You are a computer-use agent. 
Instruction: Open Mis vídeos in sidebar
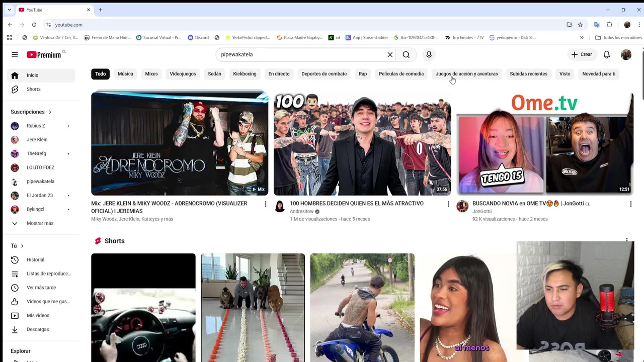41,315
